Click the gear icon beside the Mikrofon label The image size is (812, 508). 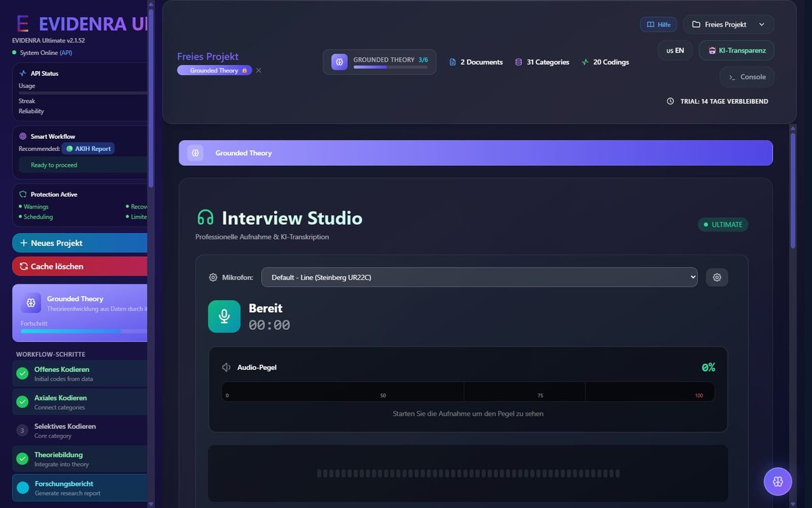point(213,277)
